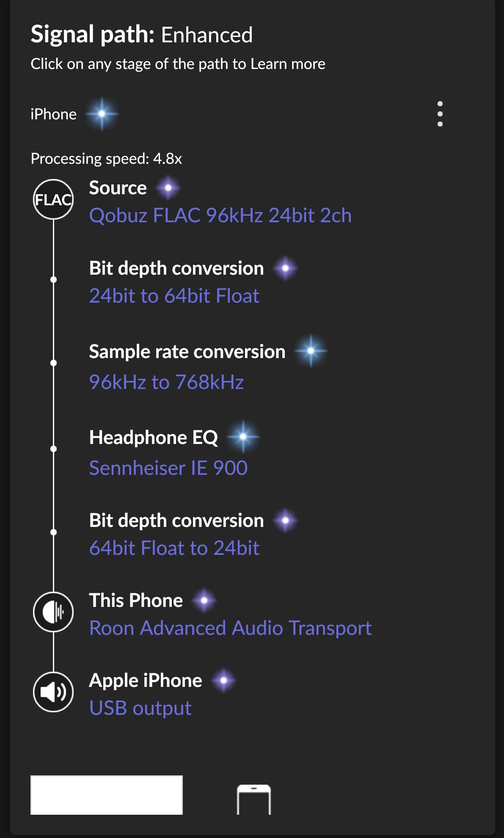504x838 pixels.
Task: Open the 24bit to 64bit Float stage
Action: pos(174,296)
